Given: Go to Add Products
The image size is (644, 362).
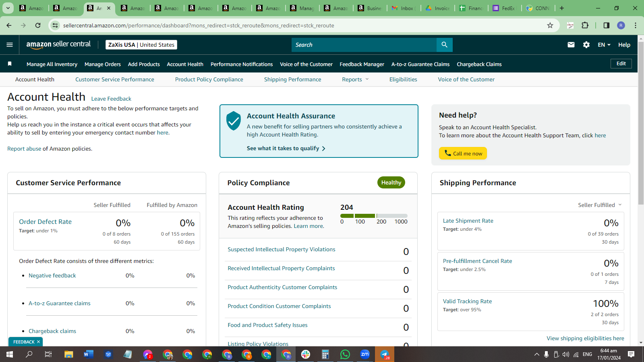Looking at the screenshot, I should click(144, 64).
